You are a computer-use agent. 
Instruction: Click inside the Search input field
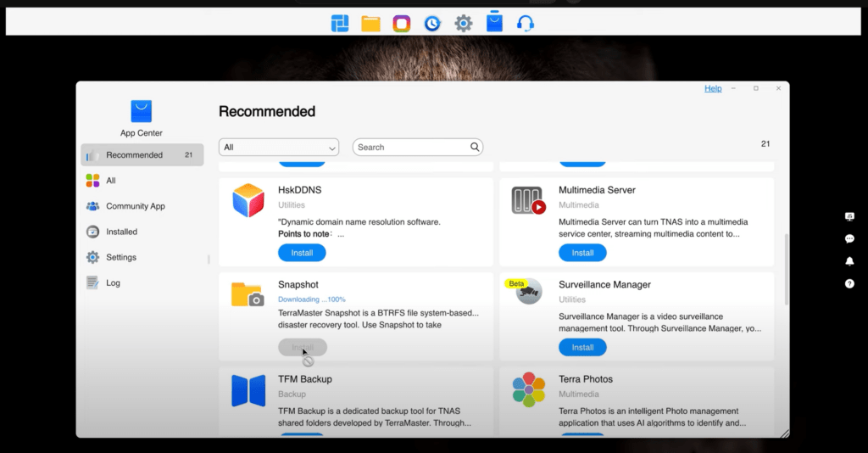411,148
